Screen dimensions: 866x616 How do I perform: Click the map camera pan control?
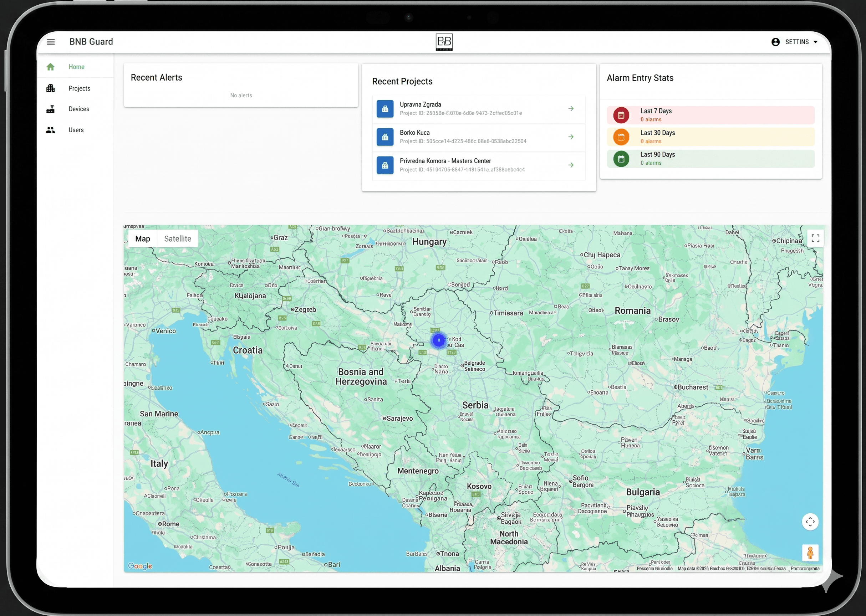(810, 522)
